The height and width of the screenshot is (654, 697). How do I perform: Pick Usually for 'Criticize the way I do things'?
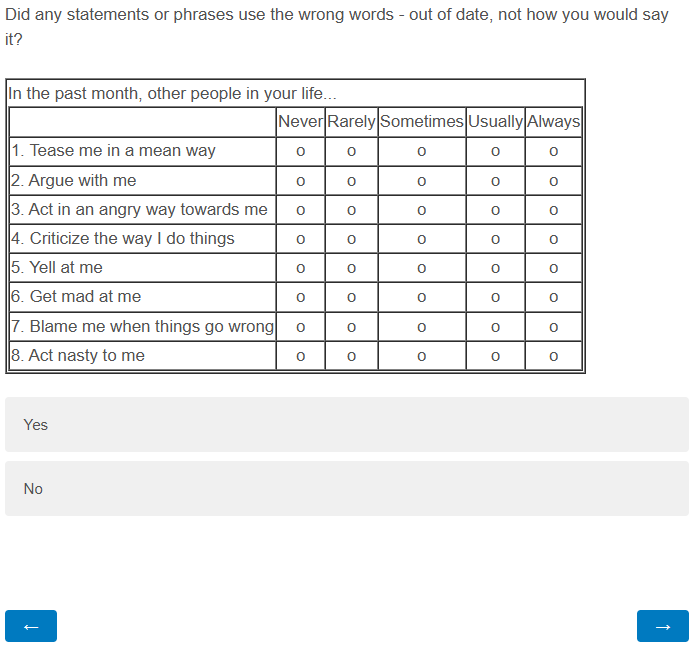tap(495, 239)
